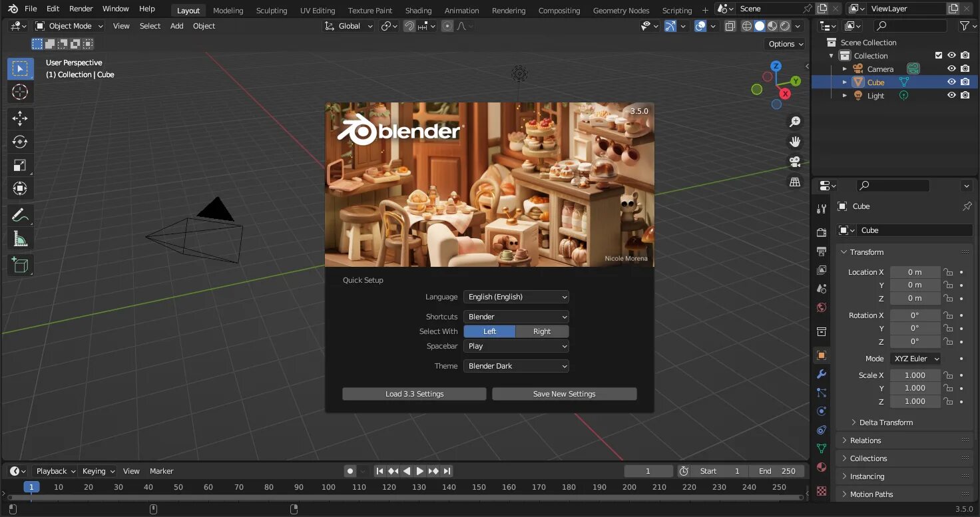Viewport: 980px width, 517px height.
Task: Open Render properties tab icon
Action: pos(822,232)
